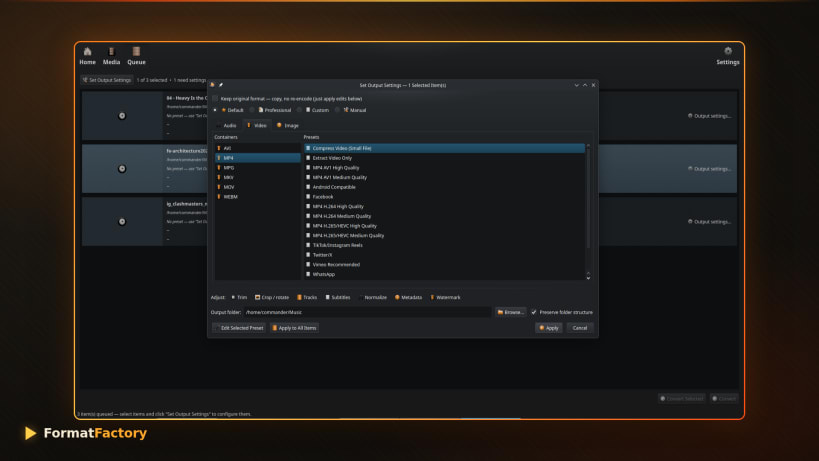The width and height of the screenshot is (819, 461).
Task: Click document icon beside WhatsApp preset
Action: pos(308,274)
